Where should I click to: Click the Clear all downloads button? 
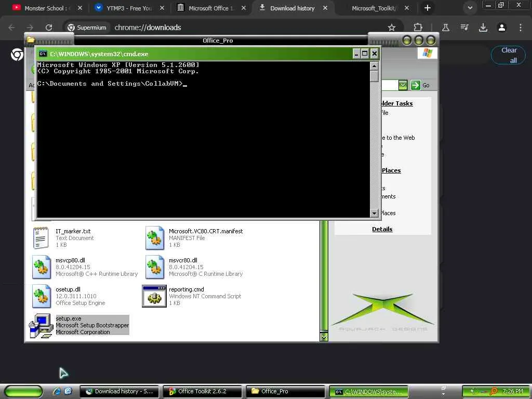point(509,55)
